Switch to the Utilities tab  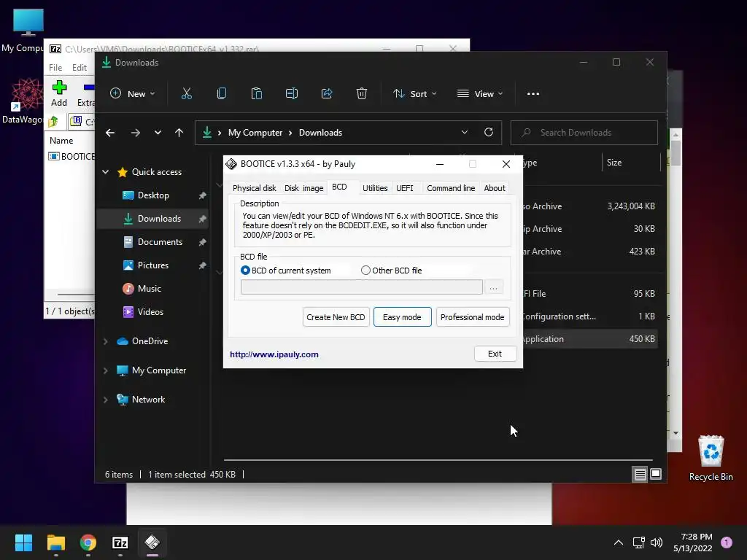375,188
